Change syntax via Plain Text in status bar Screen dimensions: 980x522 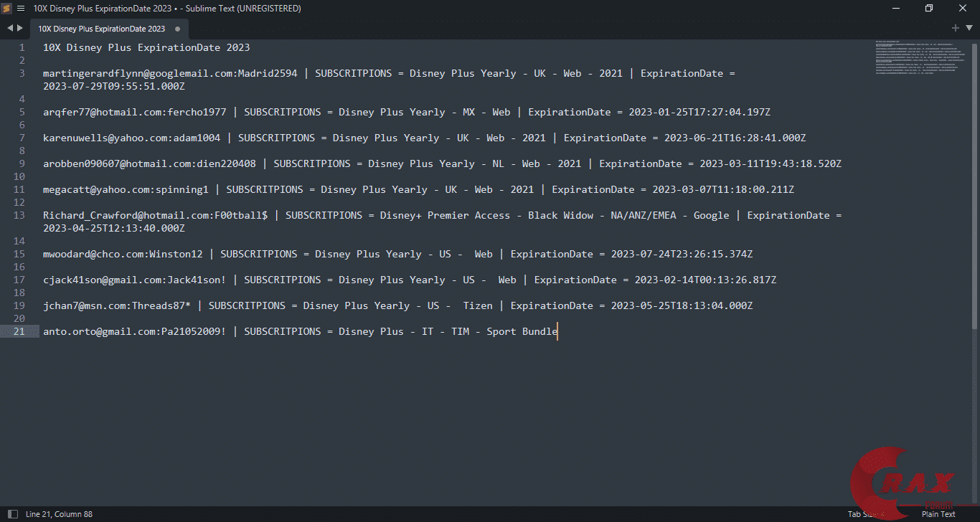pyautogui.click(x=938, y=513)
